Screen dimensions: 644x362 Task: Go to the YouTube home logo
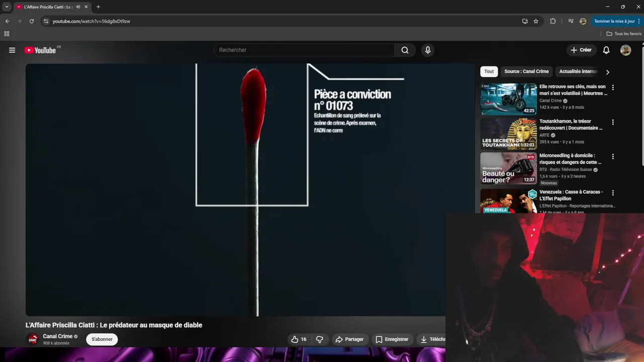click(40, 50)
